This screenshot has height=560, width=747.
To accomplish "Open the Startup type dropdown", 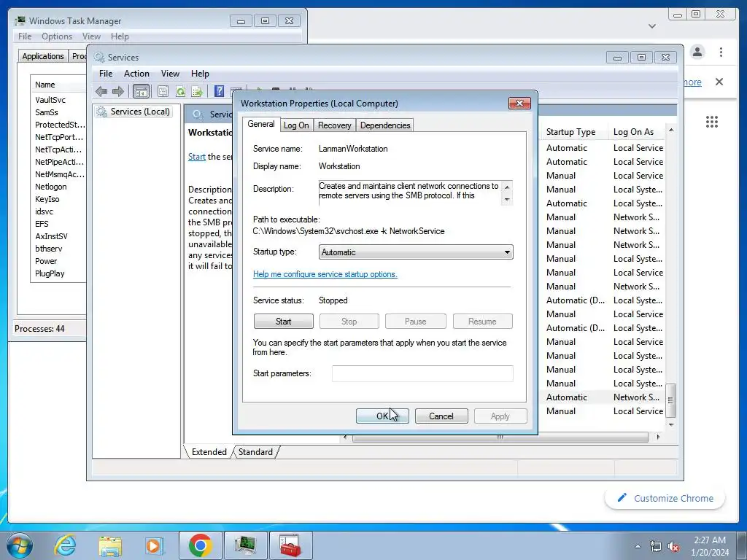I will click(x=415, y=252).
